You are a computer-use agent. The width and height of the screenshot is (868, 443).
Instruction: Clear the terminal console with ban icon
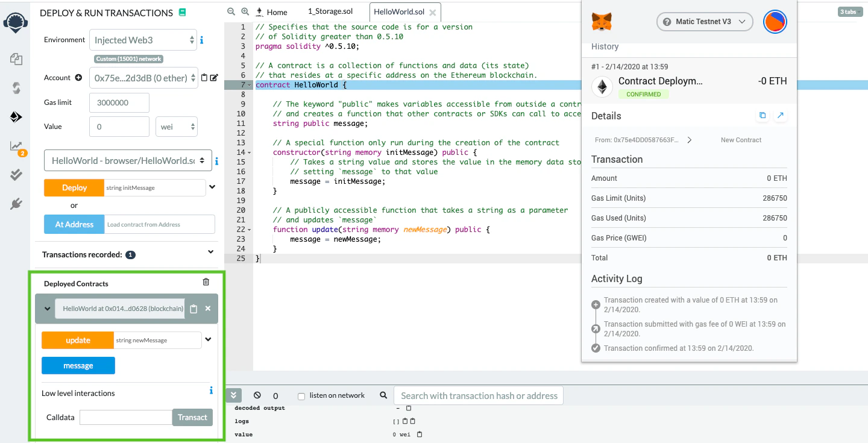[x=257, y=395]
